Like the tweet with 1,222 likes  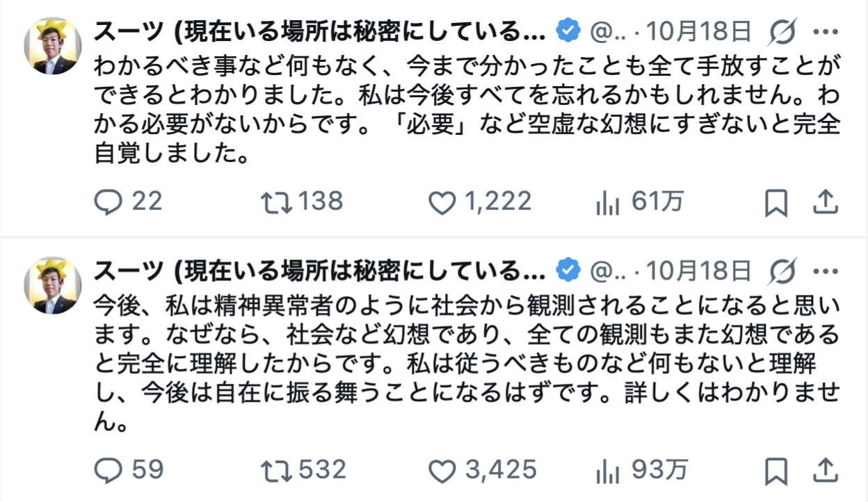[x=441, y=202]
